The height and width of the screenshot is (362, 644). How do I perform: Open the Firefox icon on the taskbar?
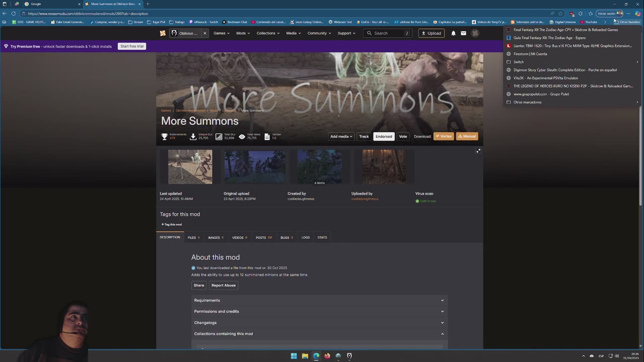tap(327, 356)
